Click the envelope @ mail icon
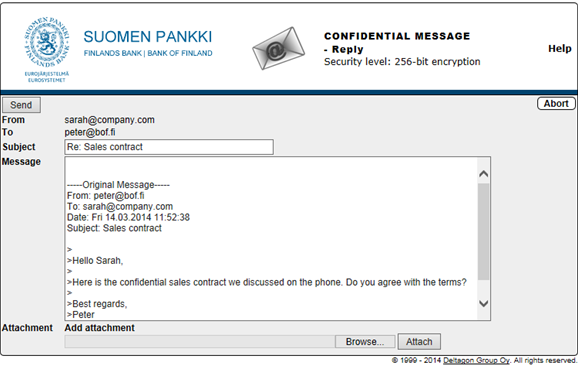Screen dimensions: 578x368 tap(278, 48)
